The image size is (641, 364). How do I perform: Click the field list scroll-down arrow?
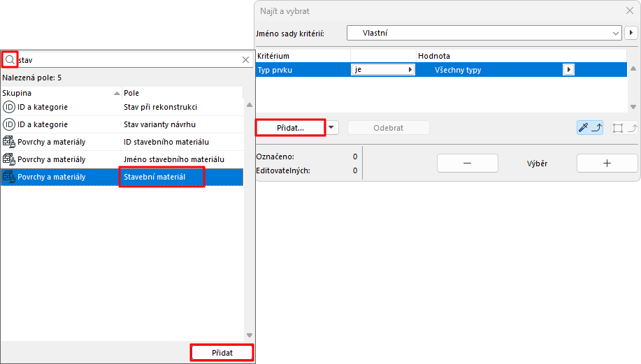[250, 335]
